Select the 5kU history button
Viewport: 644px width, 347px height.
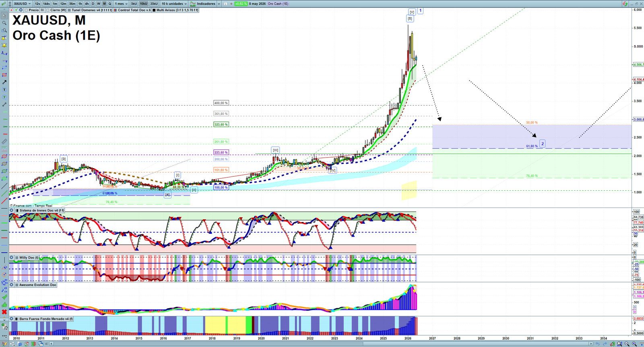click(134, 4)
